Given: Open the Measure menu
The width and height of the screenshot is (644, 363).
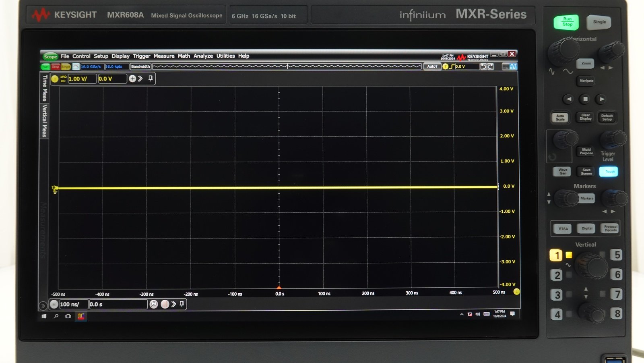Looking at the screenshot, I should coord(164,56).
